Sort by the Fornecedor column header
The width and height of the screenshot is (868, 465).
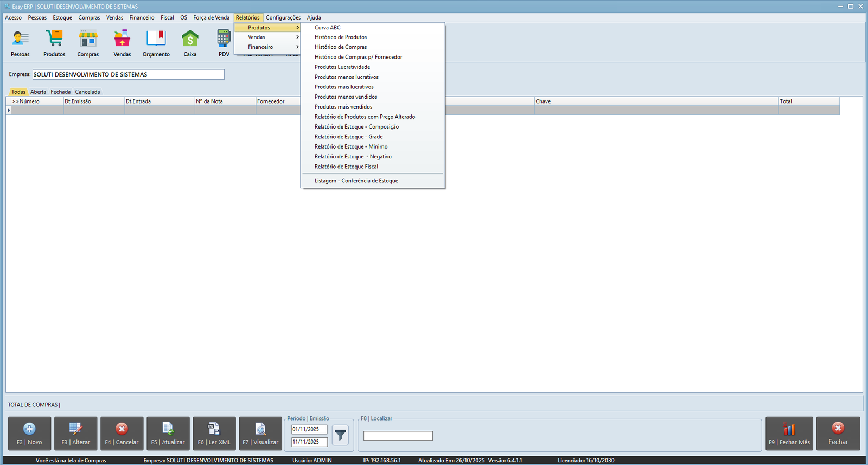271,101
